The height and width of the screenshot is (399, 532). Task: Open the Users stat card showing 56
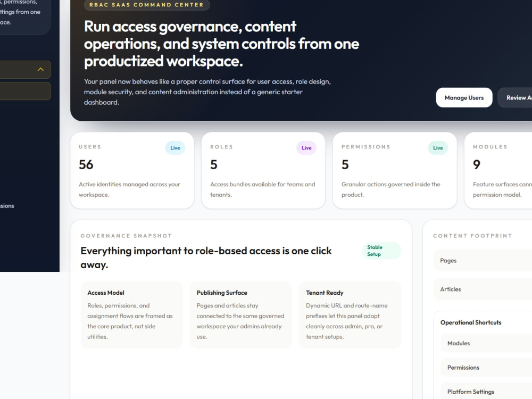(132, 170)
